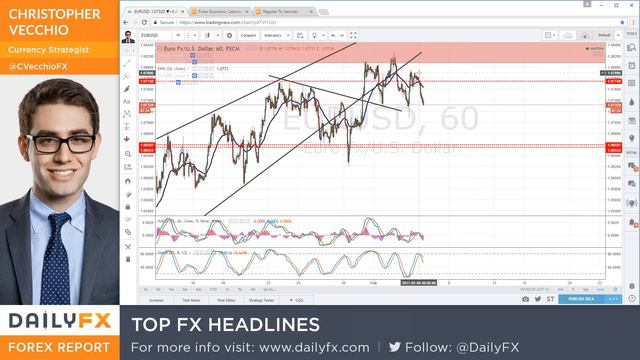This screenshot has width=640, height=360.
Task: Select the patterns drawing tool
Action: (x=127, y=114)
